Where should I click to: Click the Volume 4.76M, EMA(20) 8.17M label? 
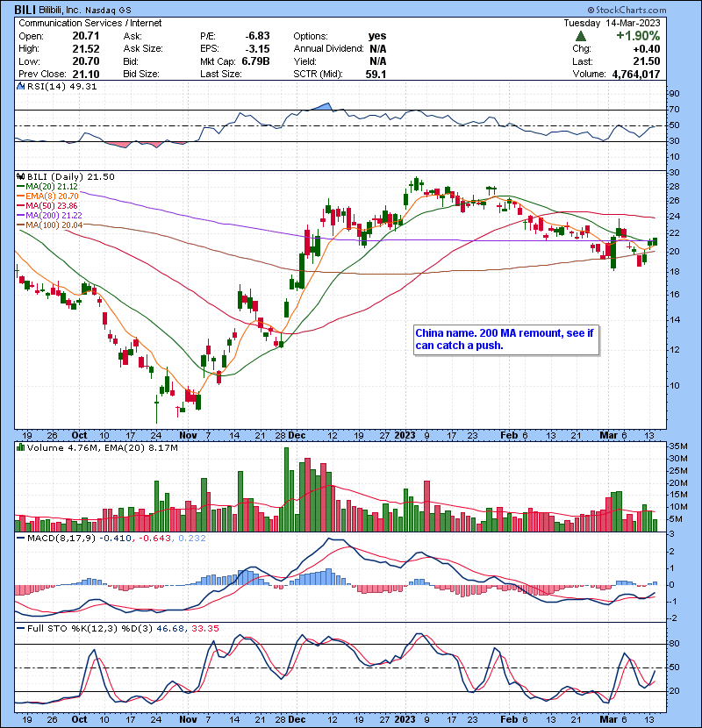point(102,448)
